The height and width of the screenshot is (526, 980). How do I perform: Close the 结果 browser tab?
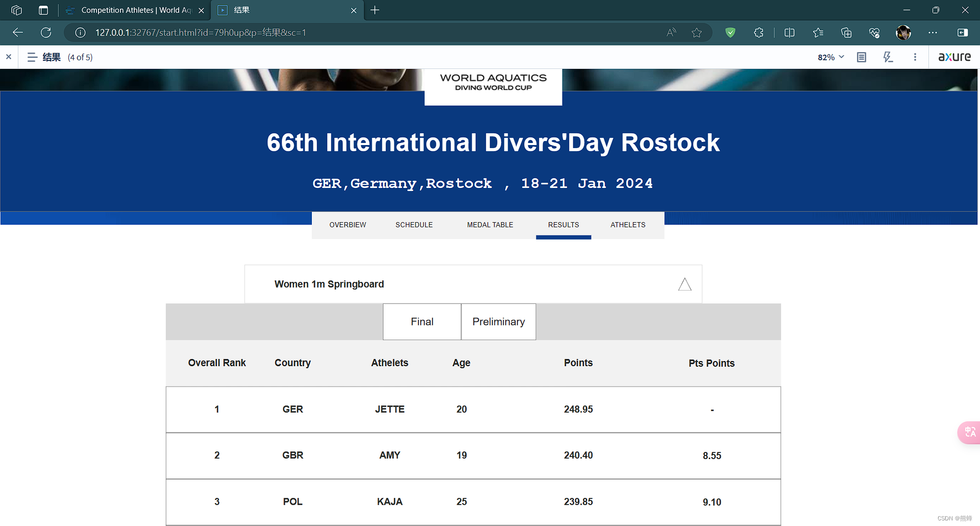click(x=354, y=10)
